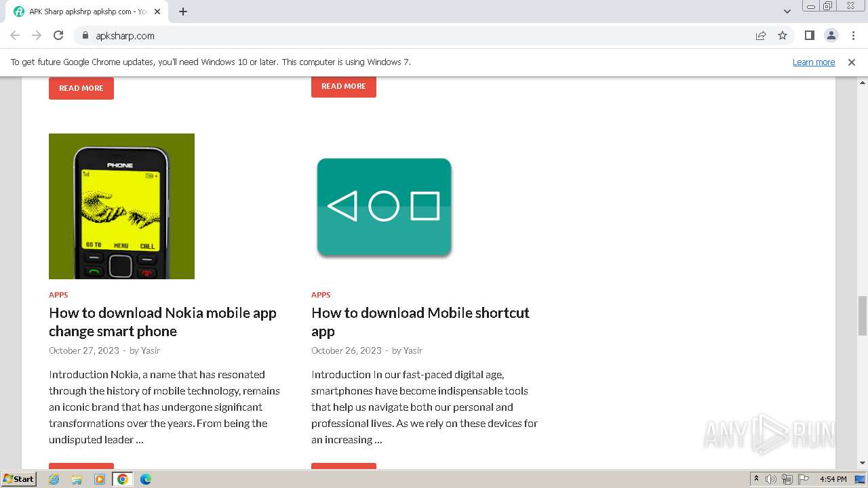This screenshot has width=868, height=488.
Task: Dismiss the Chrome update notice
Action: click(852, 62)
